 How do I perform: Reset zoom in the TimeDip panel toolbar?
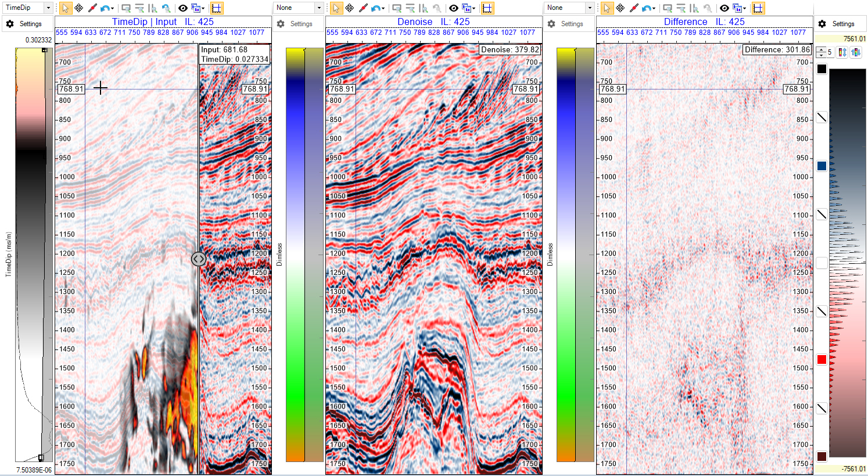click(166, 8)
